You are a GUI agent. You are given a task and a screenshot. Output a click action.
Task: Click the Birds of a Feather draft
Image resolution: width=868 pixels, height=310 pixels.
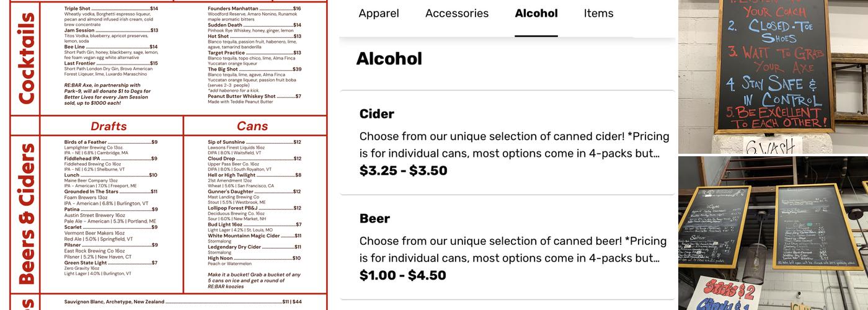click(86, 142)
